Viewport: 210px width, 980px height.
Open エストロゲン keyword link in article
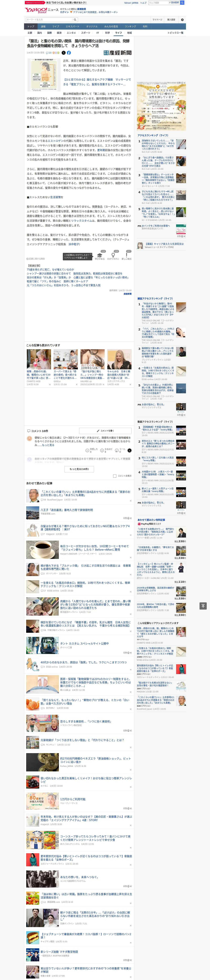[x=55, y=141]
